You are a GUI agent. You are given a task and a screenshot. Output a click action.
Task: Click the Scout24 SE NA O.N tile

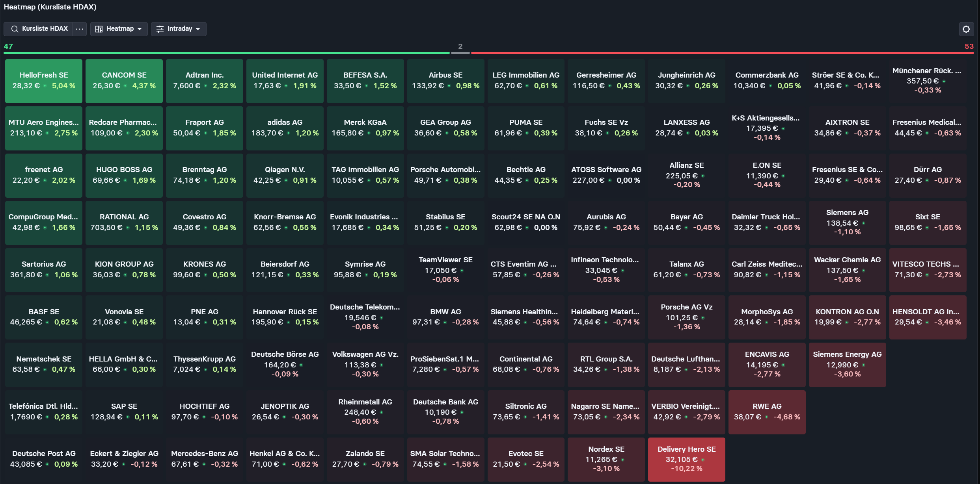tap(526, 223)
